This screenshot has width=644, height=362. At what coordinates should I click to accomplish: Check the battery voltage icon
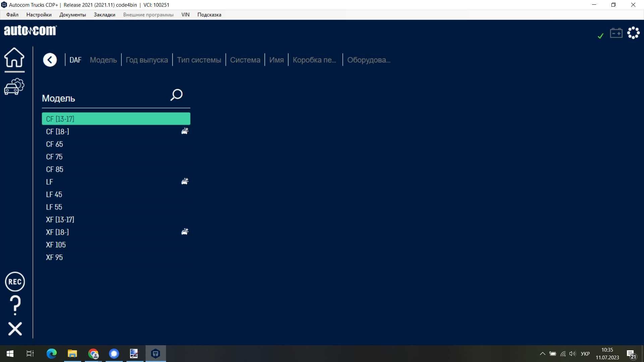pos(616,33)
